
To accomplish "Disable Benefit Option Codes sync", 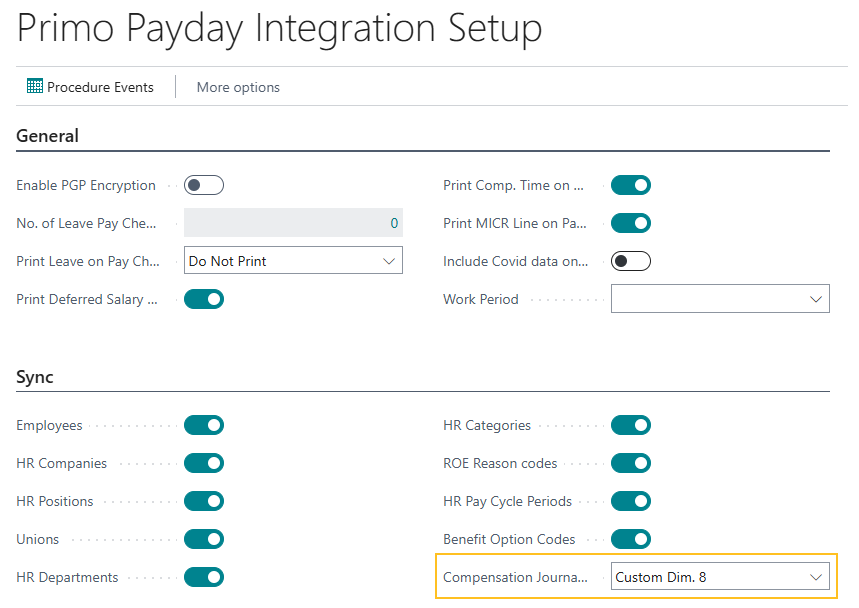I will coord(630,539).
